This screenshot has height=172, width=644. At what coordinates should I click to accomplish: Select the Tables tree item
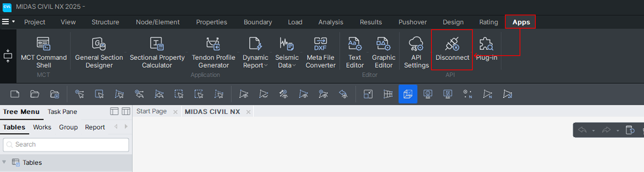32,162
